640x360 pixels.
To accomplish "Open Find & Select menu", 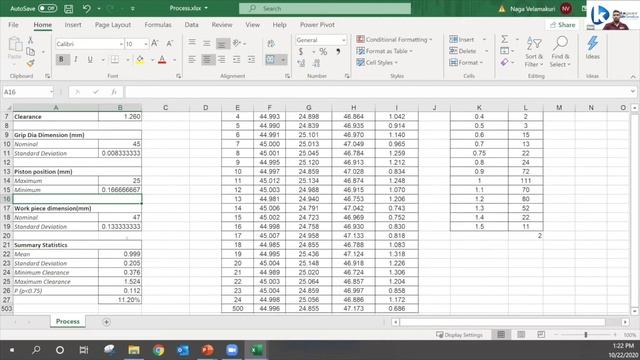I will tap(560, 52).
